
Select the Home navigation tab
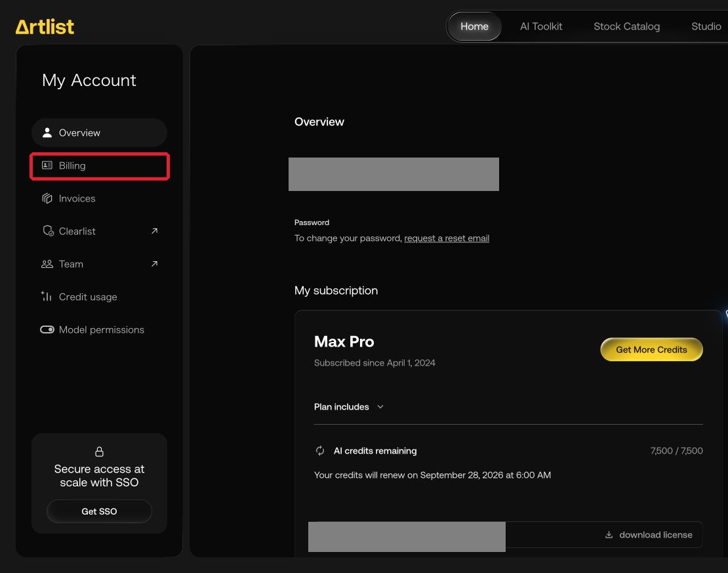coord(474,26)
